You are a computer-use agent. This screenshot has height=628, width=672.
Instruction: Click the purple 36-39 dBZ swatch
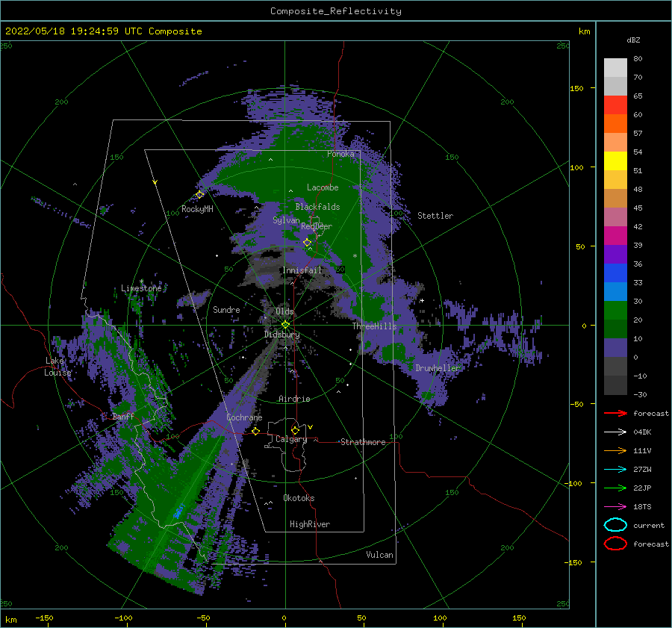tap(615, 254)
